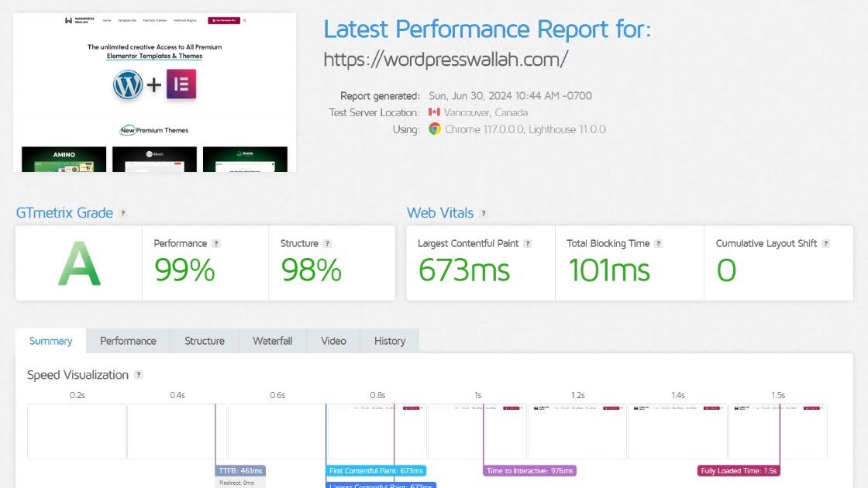Screen dimensions: 868x488
Task: Open the Structure tab
Action: pyautogui.click(x=205, y=341)
